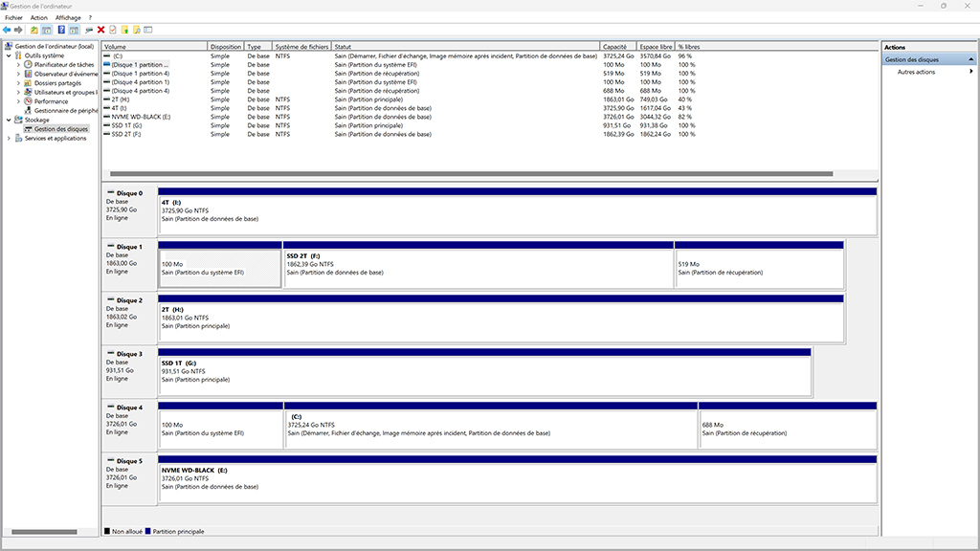Click the Outils système tools icon

pyautogui.click(x=18, y=55)
